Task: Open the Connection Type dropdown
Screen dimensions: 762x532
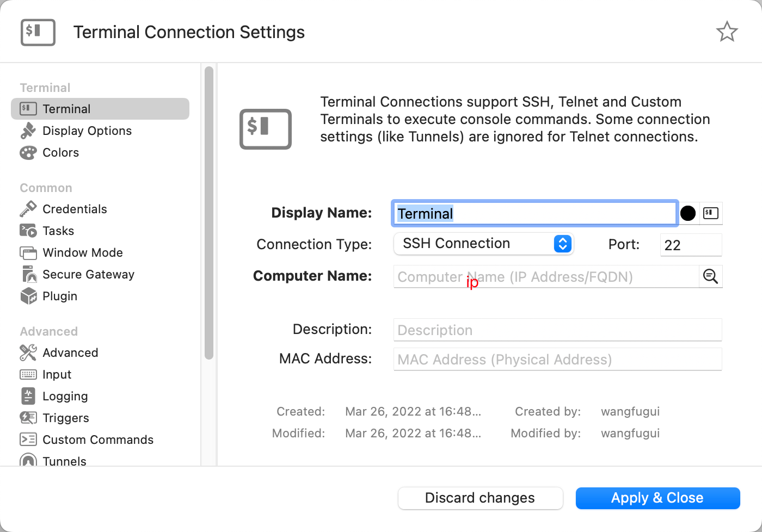Action: click(483, 244)
